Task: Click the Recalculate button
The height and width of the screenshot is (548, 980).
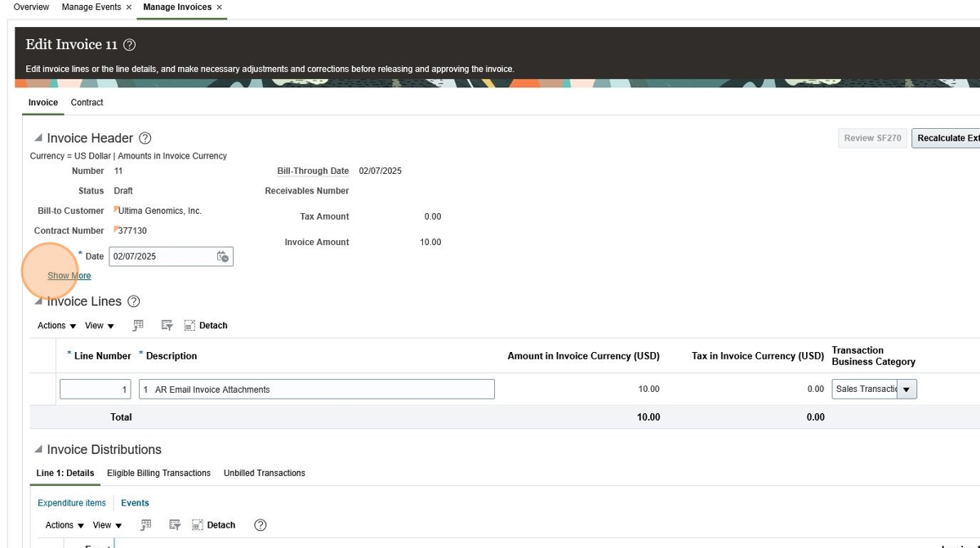Action: (x=947, y=138)
